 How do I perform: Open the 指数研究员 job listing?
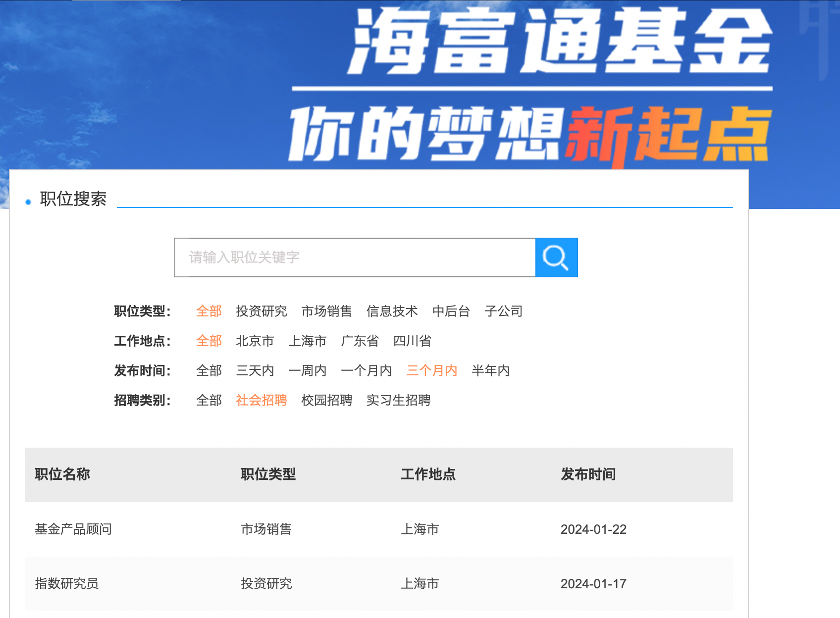point(67,584)
